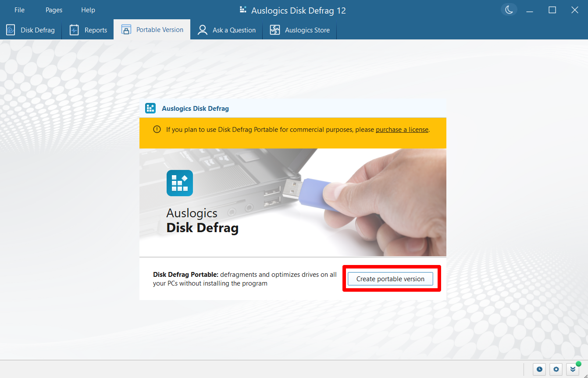This screenshot has height=378, width=588.
Task: Click the Create portable version button
Action: click(390, 279)
